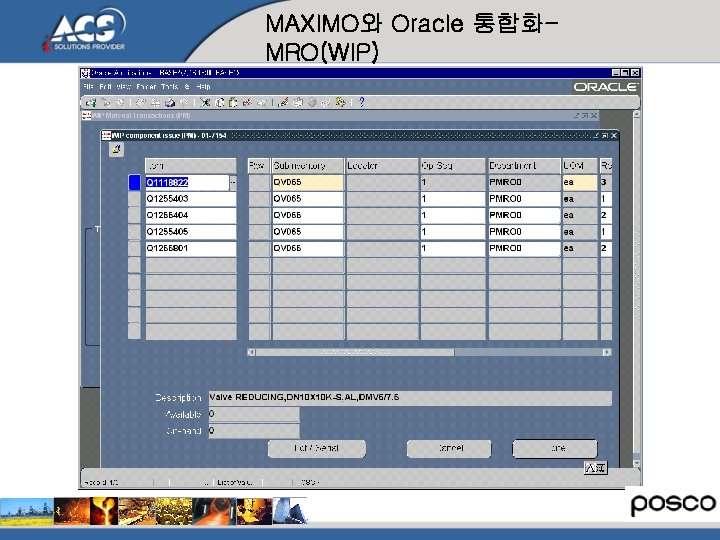Click the horizontal scrollbar thumb under the table
720x540 pixels.
pyautogui.click(x=355, y=352)
